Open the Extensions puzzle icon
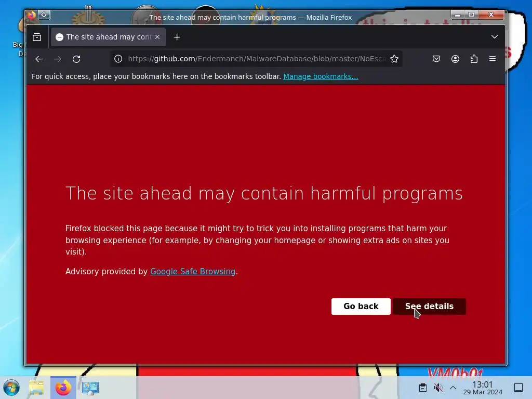Screen dimensions: 532x399 (474, 59)
